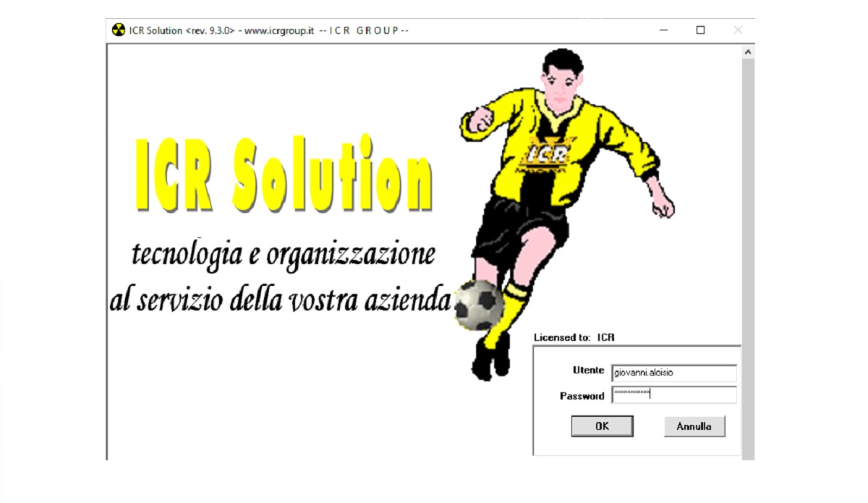
Task: Click the 'Password' label
Action: [x=582, y=396]
